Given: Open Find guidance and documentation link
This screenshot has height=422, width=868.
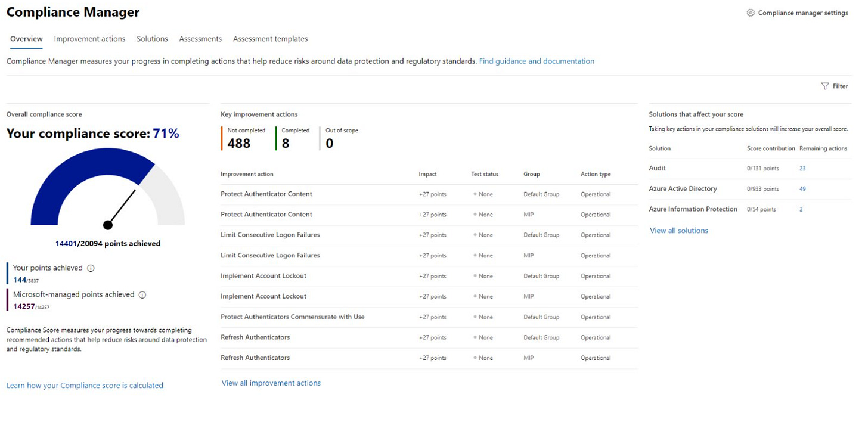Looking at the screenshot, I should (536, 61).
